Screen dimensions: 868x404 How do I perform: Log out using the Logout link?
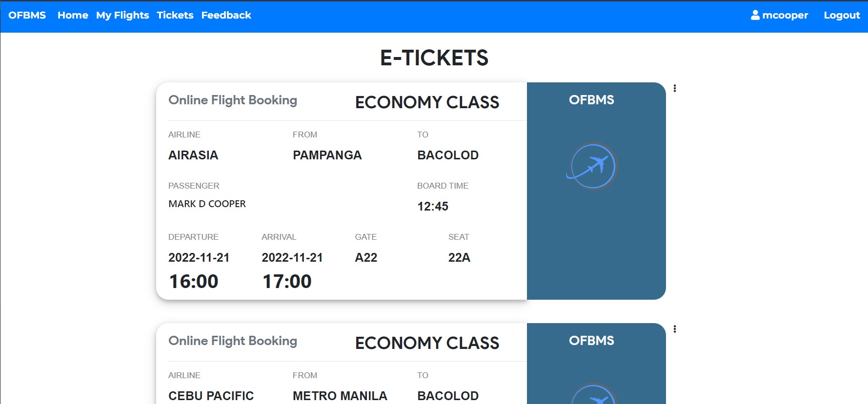(842, 15)
